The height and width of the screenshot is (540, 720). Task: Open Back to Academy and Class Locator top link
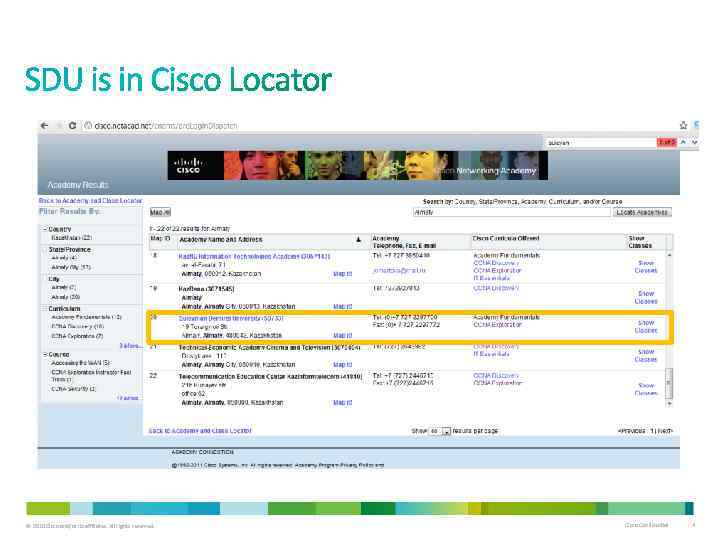click(x=91, y=201)
